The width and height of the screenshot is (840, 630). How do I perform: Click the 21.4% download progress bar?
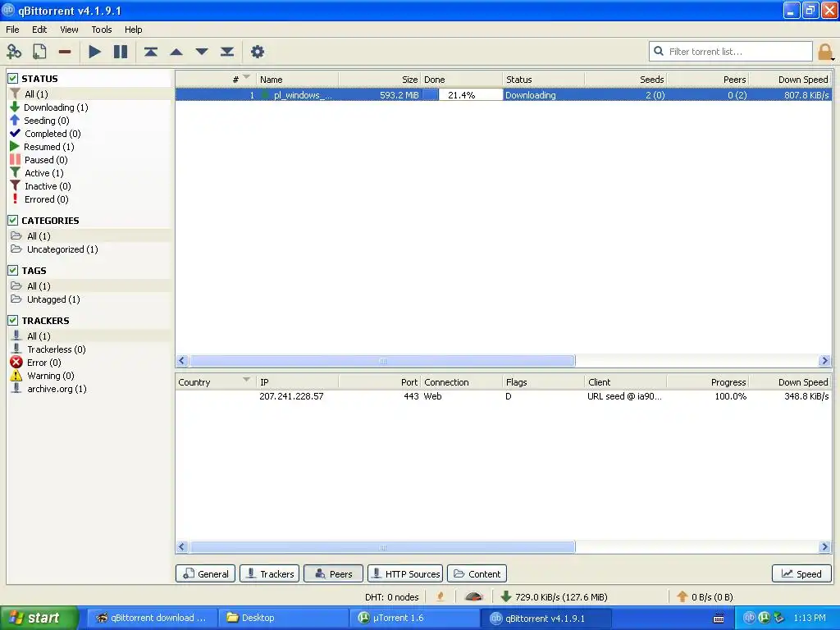(463, 95)
